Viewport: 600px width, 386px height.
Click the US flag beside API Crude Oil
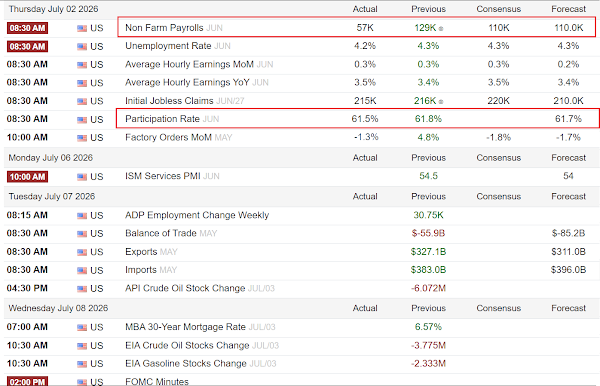pyautogui.click(x=82, y=289)
